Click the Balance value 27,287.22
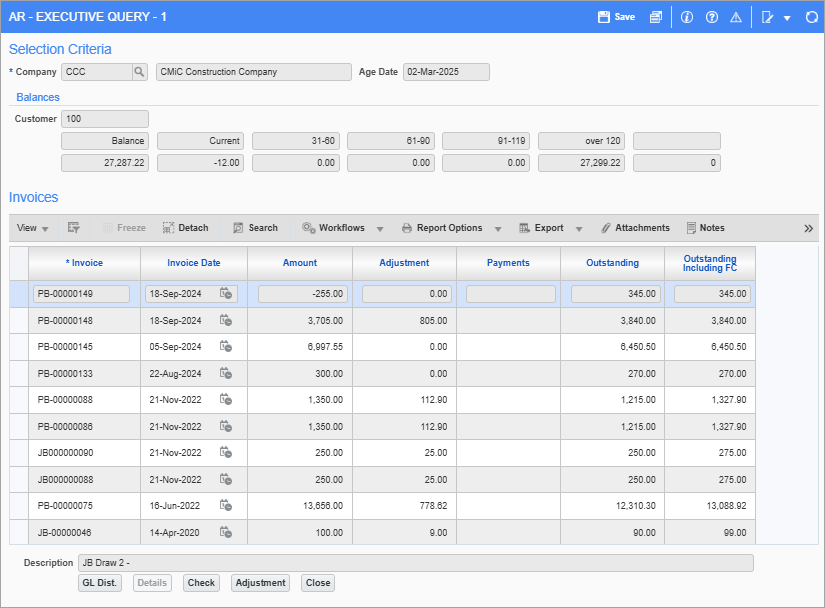The image size is (825, 608). point(105,163)
